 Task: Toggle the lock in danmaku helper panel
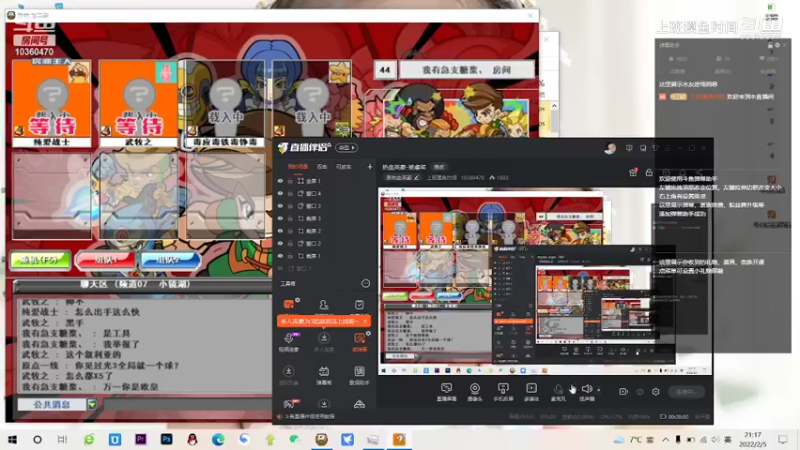(770, 45)
